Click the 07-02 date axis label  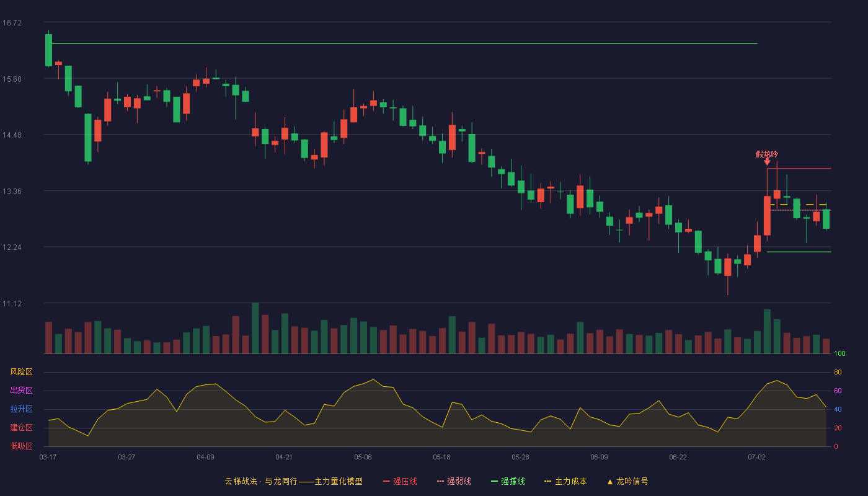[x=756, y=457]
